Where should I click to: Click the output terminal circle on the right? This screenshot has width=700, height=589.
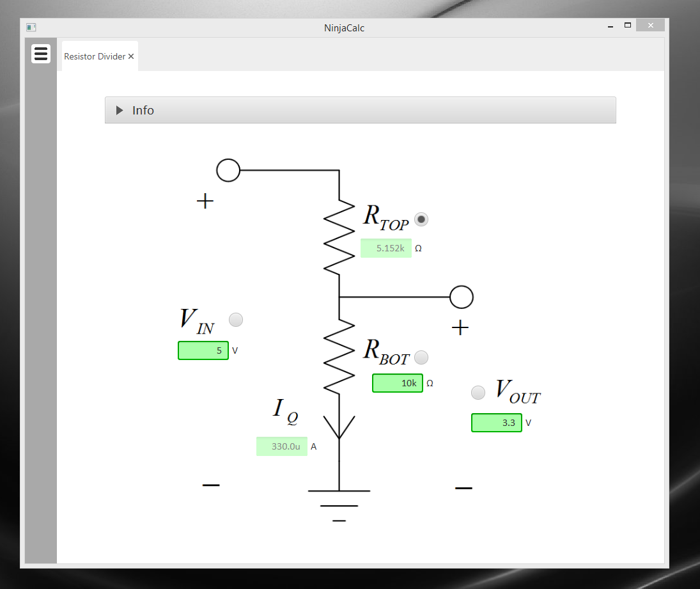(462, 297)
